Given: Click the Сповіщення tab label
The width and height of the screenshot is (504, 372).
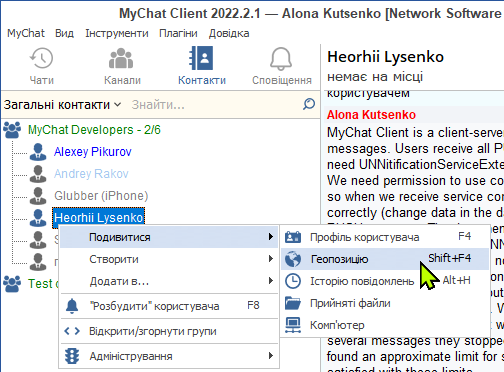Looking at the screenshot, I should (x=282, y=80).
